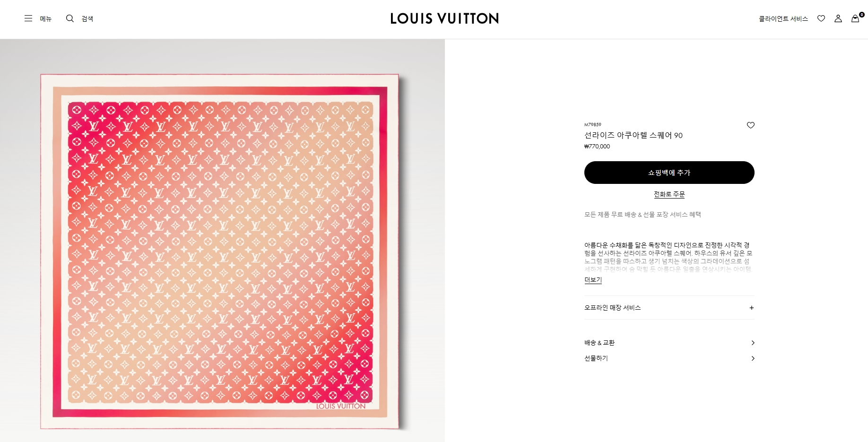Viewport: 868px width, 442px height.
Task: Open 선물하기 chevron arrow
Action: pyautogui.click(x=753, y=358)
